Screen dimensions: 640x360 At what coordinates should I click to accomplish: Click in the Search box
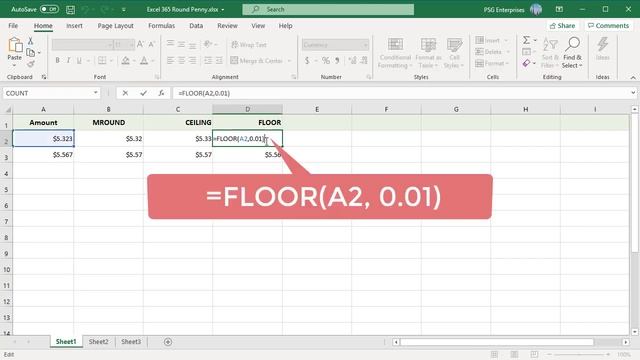tap(328, 9)
